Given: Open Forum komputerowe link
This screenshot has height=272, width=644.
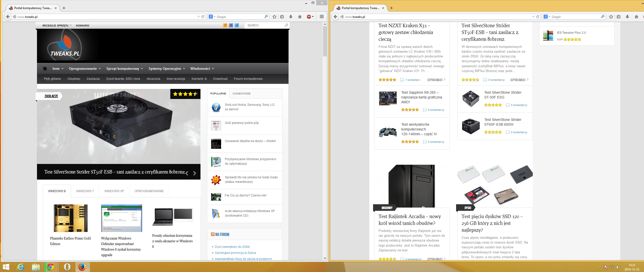Looking at the screenshot, I should pyautogui.click(x=248, y=79).
